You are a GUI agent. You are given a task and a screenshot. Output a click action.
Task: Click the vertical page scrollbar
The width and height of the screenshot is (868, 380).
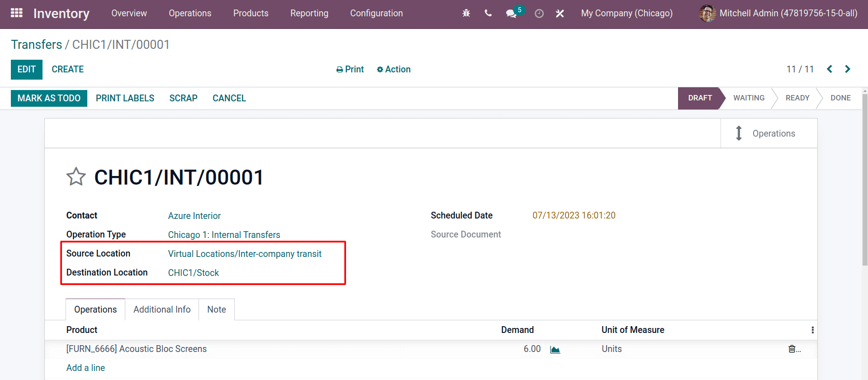[x=865, y=181]
